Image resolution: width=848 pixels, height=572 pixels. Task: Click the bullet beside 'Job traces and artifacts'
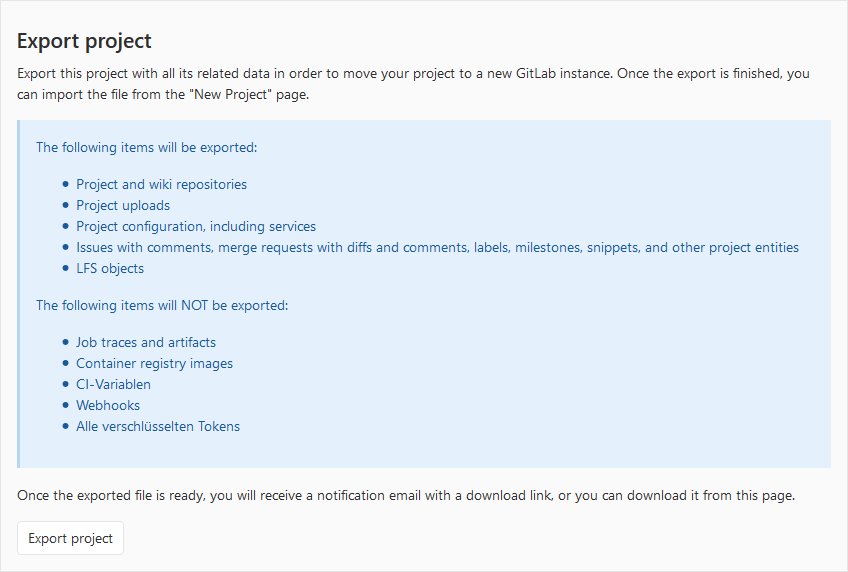tap(65, 342)
